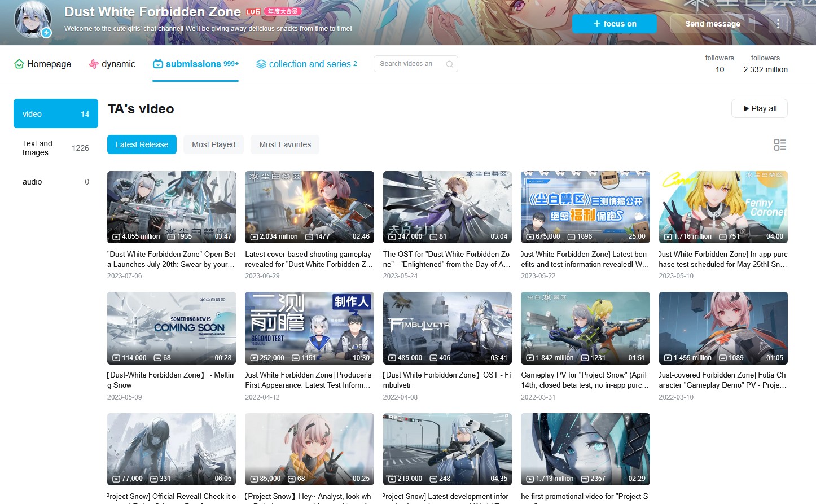Click the search magnifier icon
816x504 pixels.
(x=449, y=64)
